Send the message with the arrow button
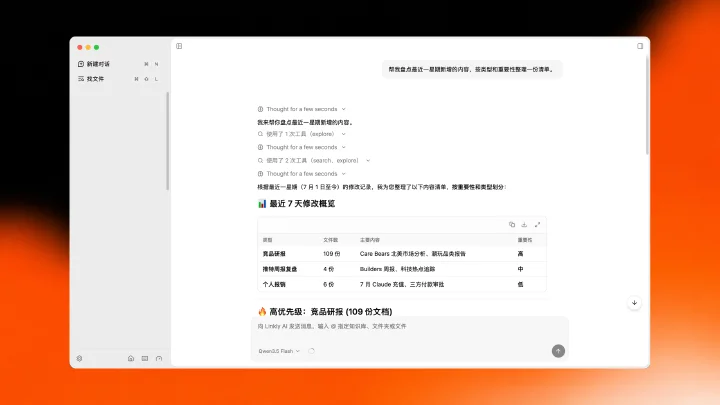720x405 pixels. click(x=558, y=351)
